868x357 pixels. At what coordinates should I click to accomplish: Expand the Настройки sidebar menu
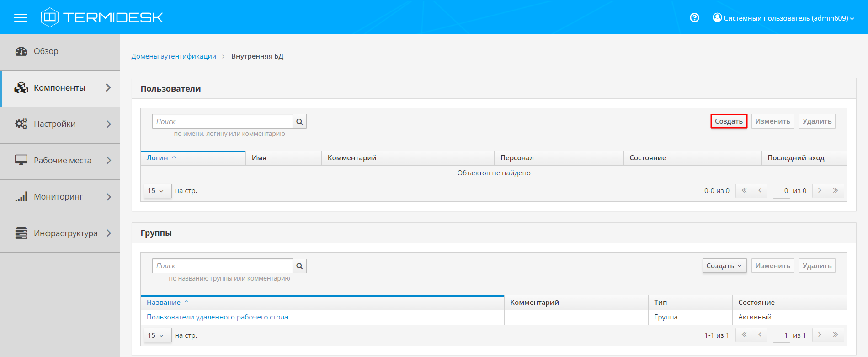pos(60,124)
